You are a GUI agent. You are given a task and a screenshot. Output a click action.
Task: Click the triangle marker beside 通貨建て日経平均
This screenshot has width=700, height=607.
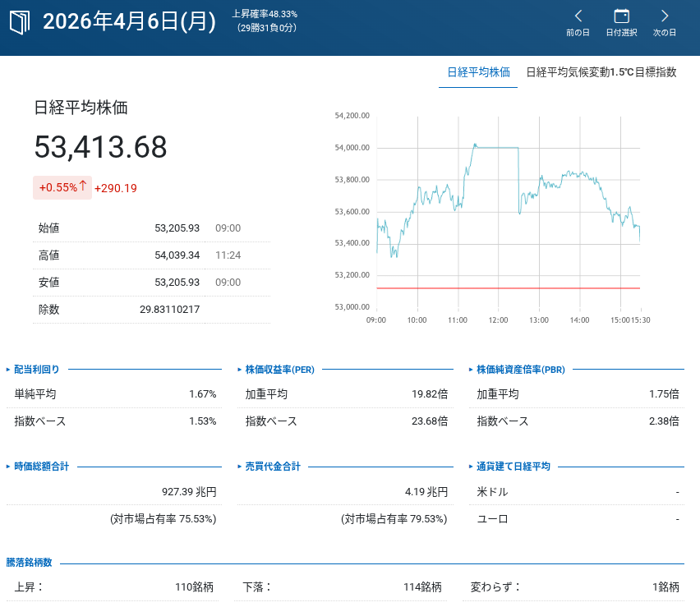[472, 467]
